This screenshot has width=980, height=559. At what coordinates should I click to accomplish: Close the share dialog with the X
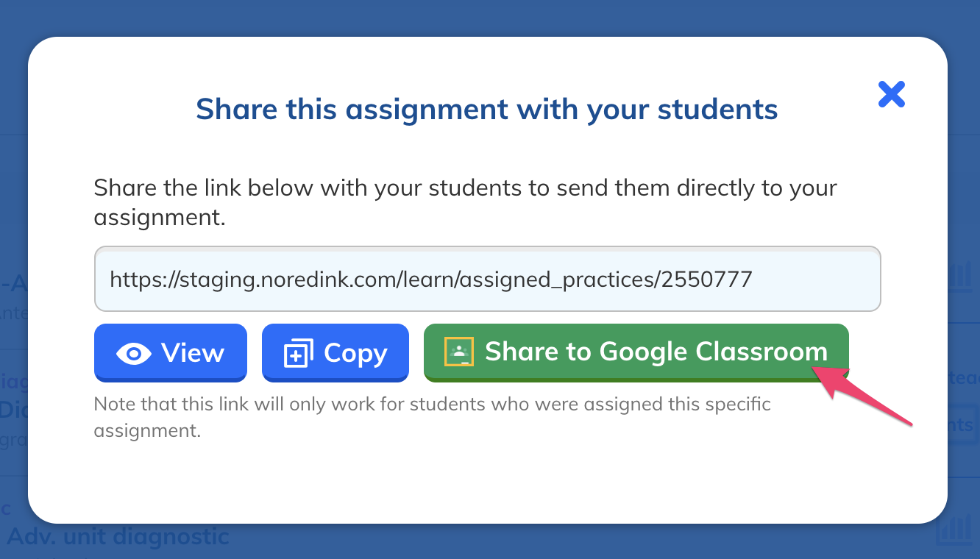(891, 94)
